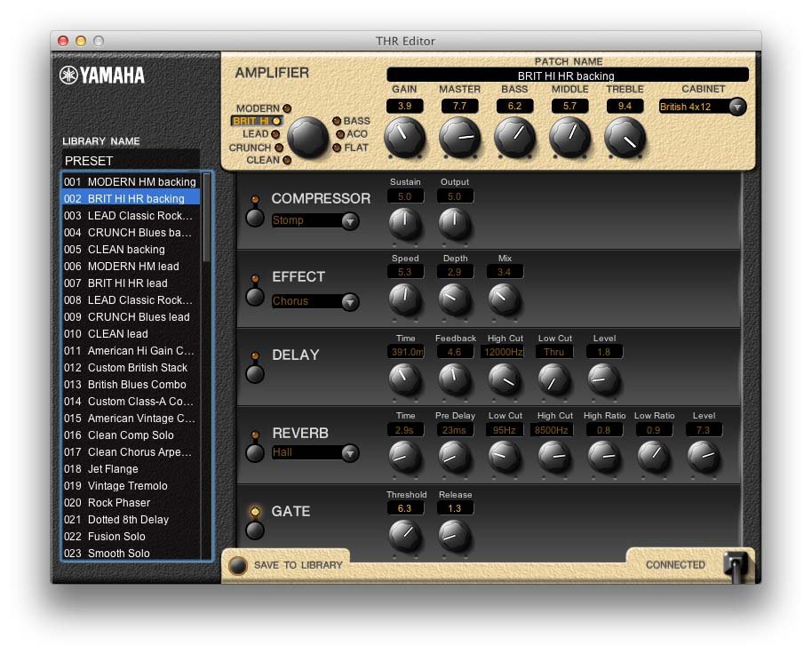The height and width of the screenshot is (654, 812).
Task: Open the compressor Stomp type dropdown
Action: point(314,220)
